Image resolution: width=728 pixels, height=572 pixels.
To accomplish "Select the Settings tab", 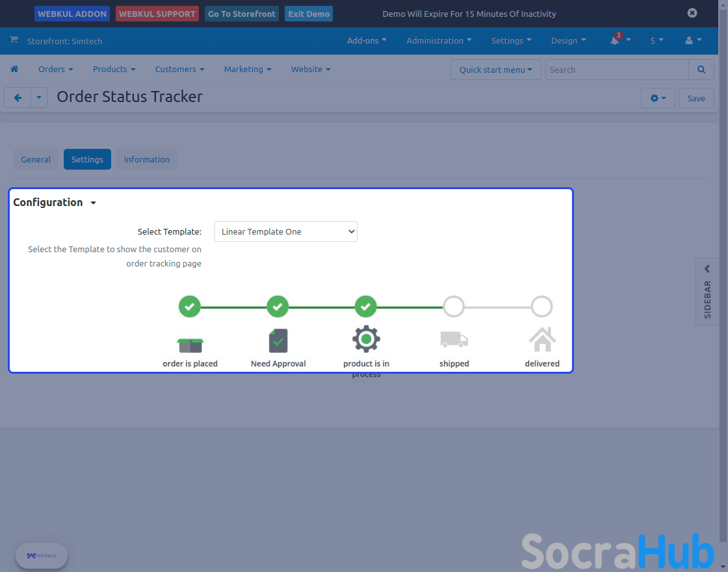I will coord(87,159).
